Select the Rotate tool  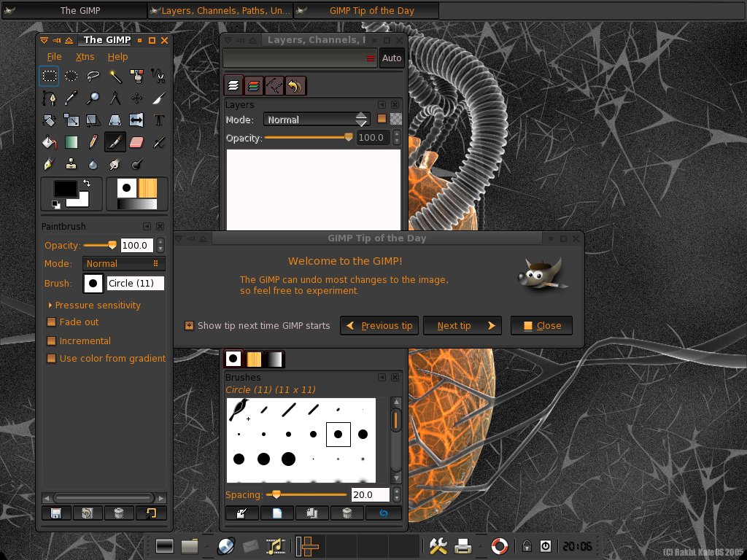(49, 120)
